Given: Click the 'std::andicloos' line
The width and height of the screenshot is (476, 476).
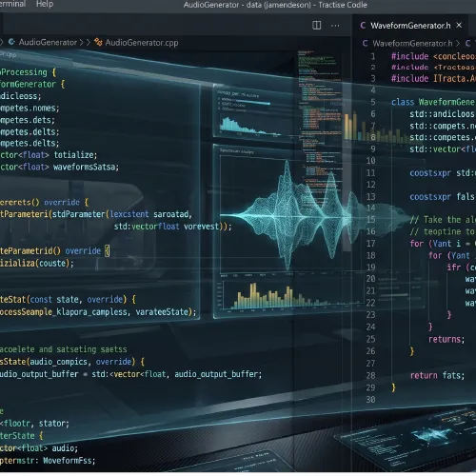Looking at the screenshot, I should pos(443,114).
